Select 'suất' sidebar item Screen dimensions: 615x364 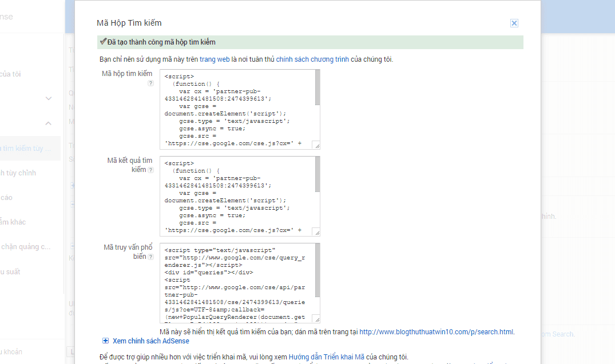[x=10, y=271]
